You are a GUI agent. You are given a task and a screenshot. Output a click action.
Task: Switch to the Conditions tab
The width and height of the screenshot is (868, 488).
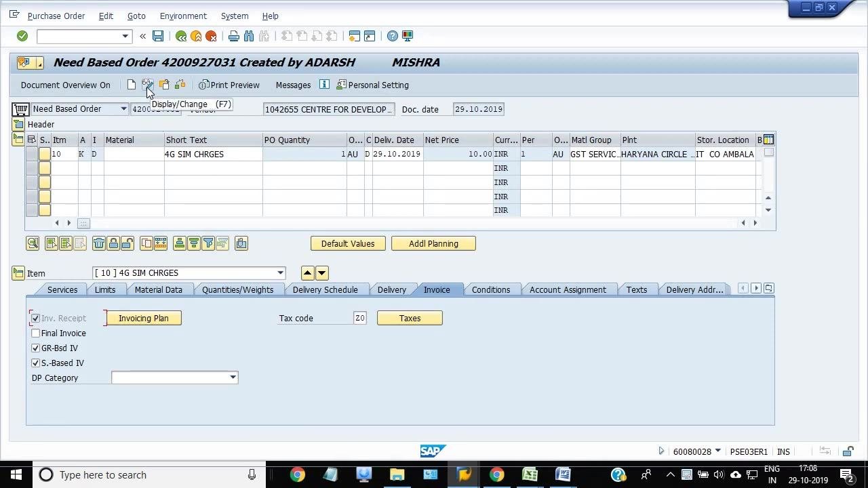point(491,289)
